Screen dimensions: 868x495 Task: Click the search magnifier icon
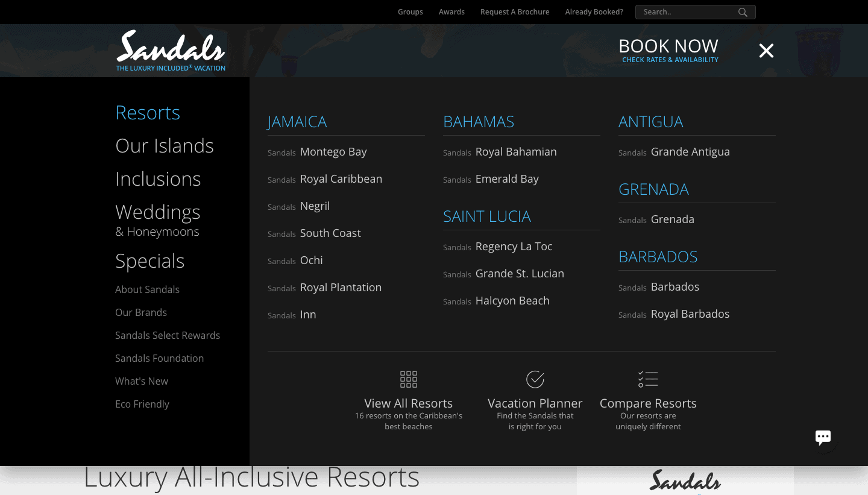(x=743, y=12)
